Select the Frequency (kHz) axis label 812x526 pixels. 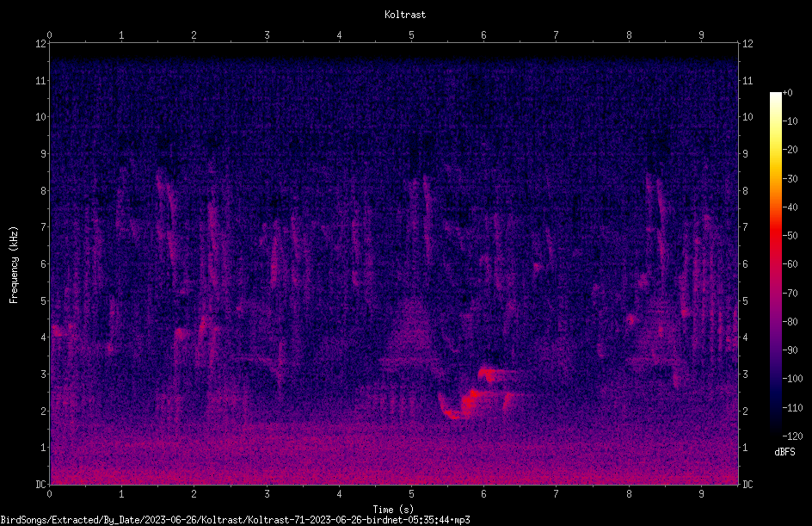(14, 265)
